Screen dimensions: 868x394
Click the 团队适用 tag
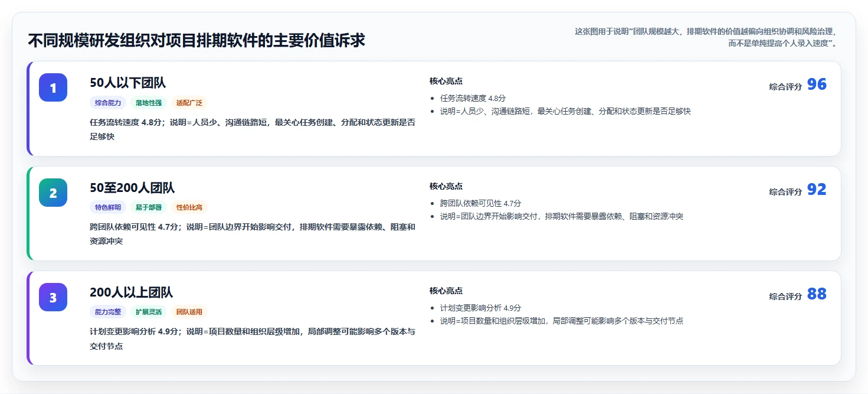point(189,312)
